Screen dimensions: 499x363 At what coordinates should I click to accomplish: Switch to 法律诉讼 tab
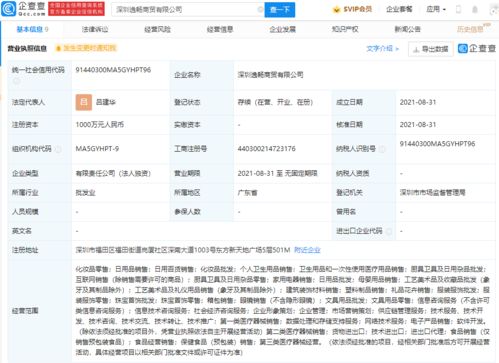coord(95,29)
